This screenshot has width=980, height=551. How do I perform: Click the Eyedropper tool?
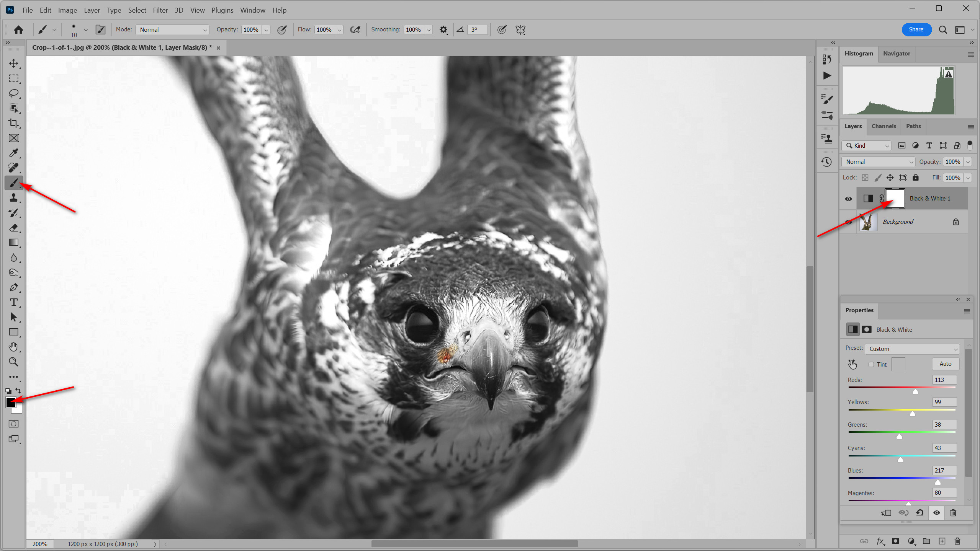pos(14,153)
